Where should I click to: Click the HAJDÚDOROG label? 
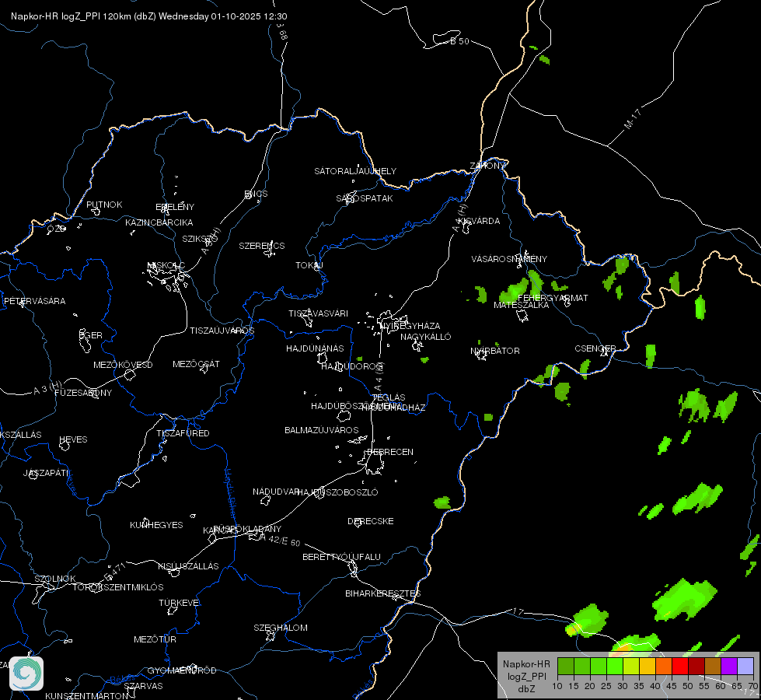click(x=352, y=366)
